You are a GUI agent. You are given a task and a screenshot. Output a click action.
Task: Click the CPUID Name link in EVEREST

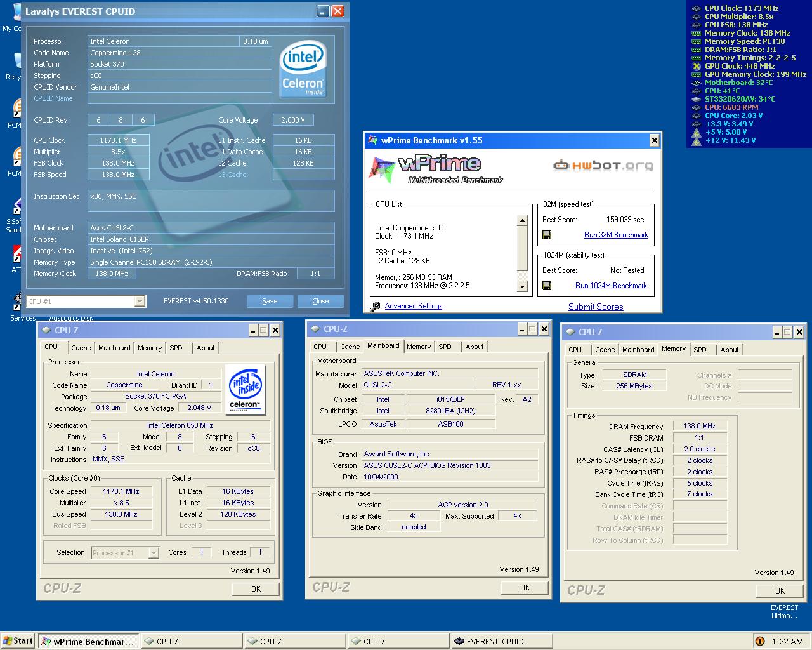click(53, 98)
